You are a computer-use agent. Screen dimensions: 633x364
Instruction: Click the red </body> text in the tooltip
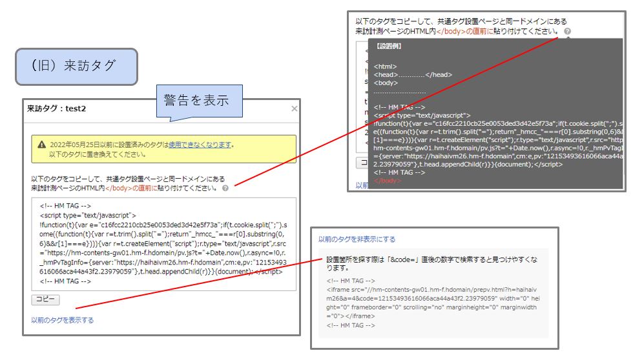coord(388,180)
